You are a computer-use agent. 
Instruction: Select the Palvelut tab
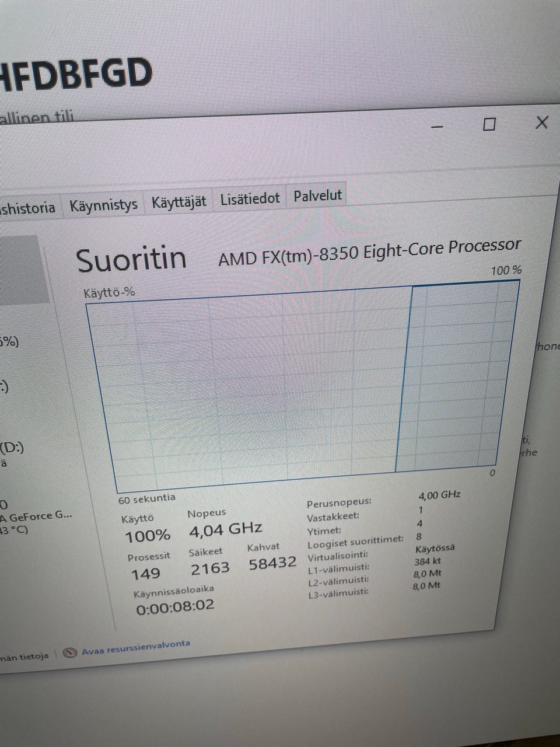coord(317,196)
